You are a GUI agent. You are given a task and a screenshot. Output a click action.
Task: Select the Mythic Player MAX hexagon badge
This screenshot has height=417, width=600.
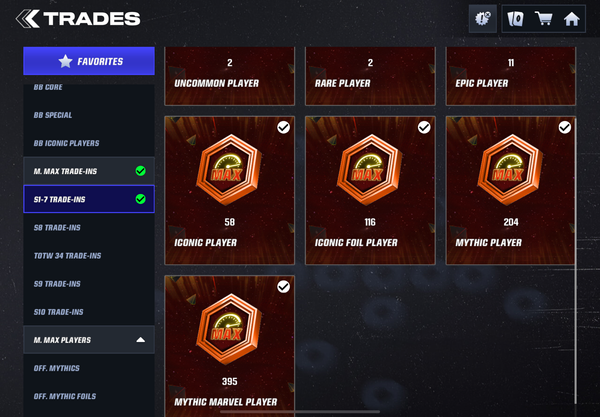click(510, 169)
